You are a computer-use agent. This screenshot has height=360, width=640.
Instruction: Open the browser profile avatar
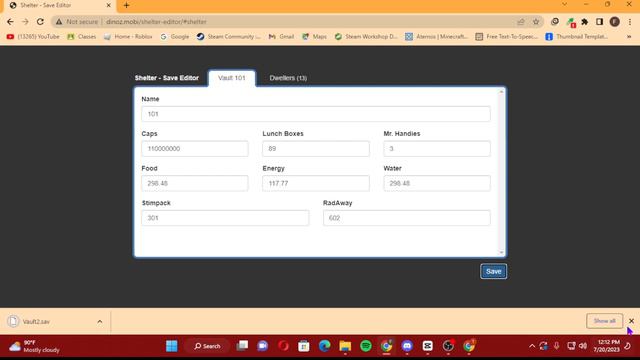[x=615, y=22]
